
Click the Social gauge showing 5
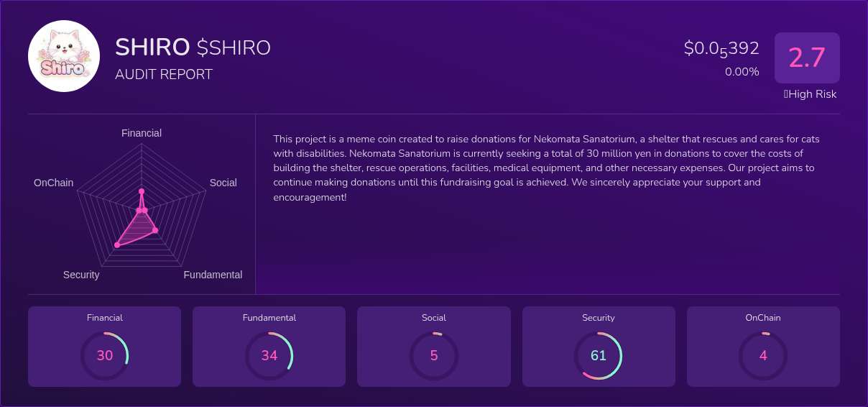coord(434,355)
